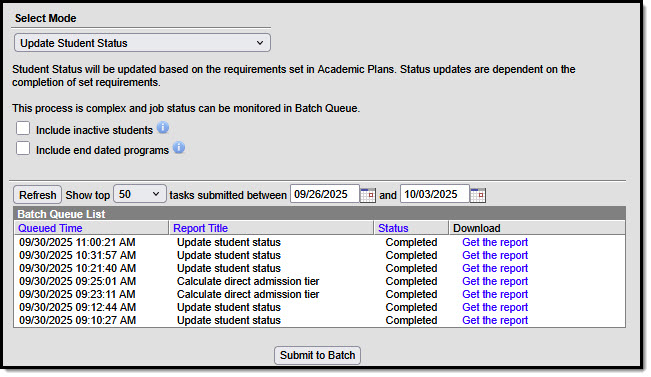Image resolution: width=651 pixels, height=377 pixels.
Task: Select queued time 09/30/2025 10:21:40 AM
Action: [77, 268]
